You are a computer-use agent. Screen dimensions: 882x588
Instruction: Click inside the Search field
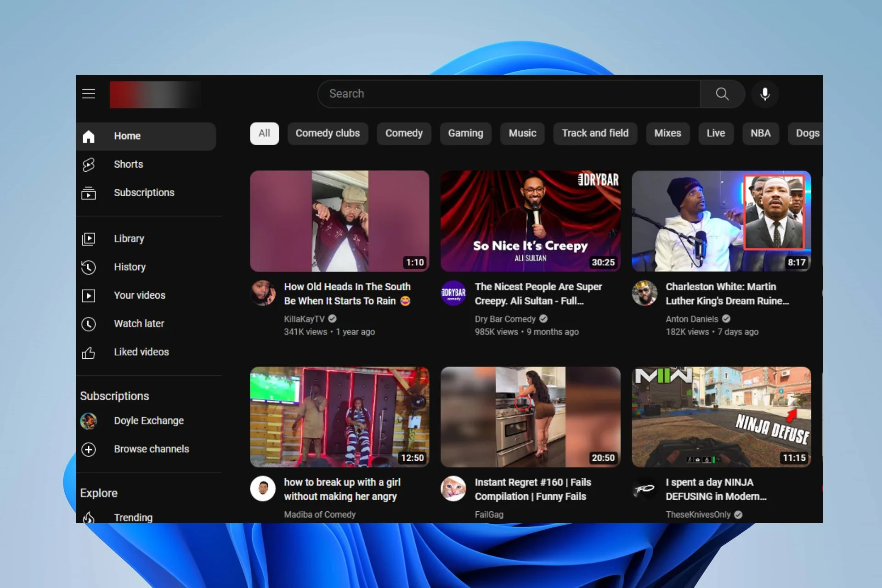click(x=509, y=94)
